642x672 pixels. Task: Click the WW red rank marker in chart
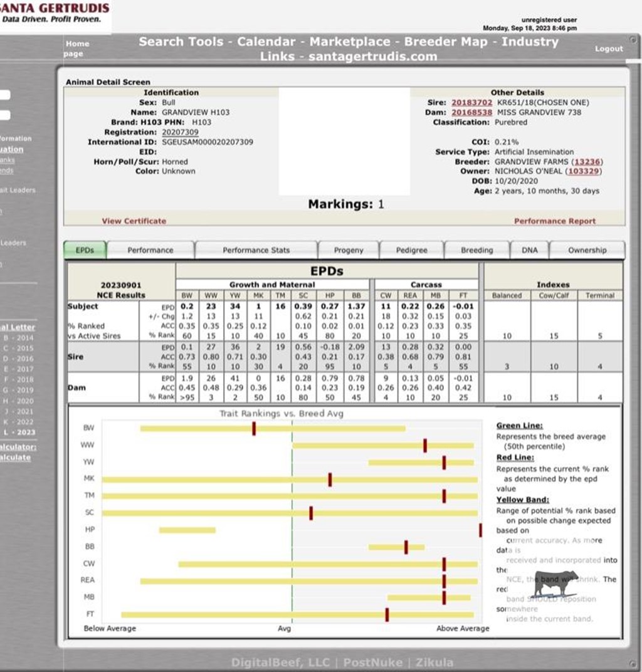coord(425,445)
